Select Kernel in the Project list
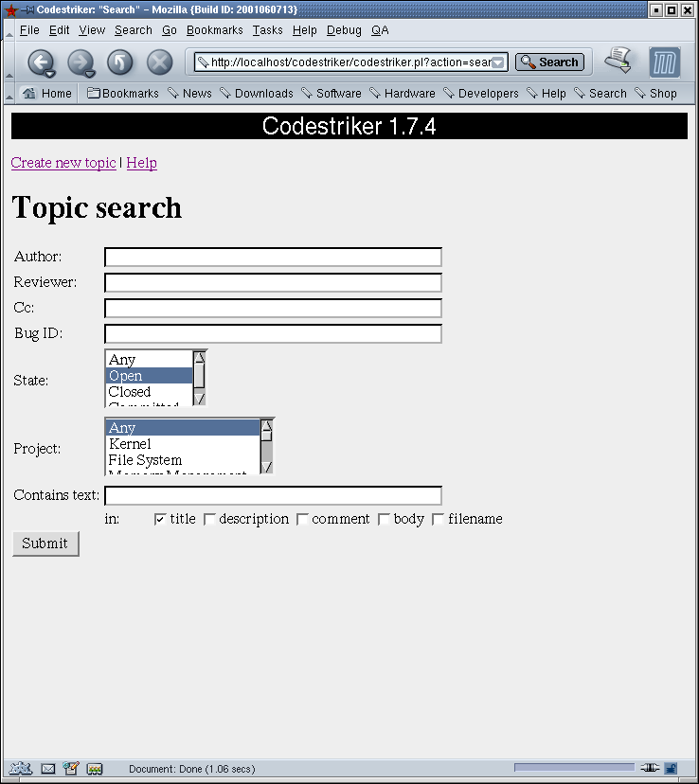Image resolution: width=699 pixels, height=784 pixels. [x=130, y=444]
